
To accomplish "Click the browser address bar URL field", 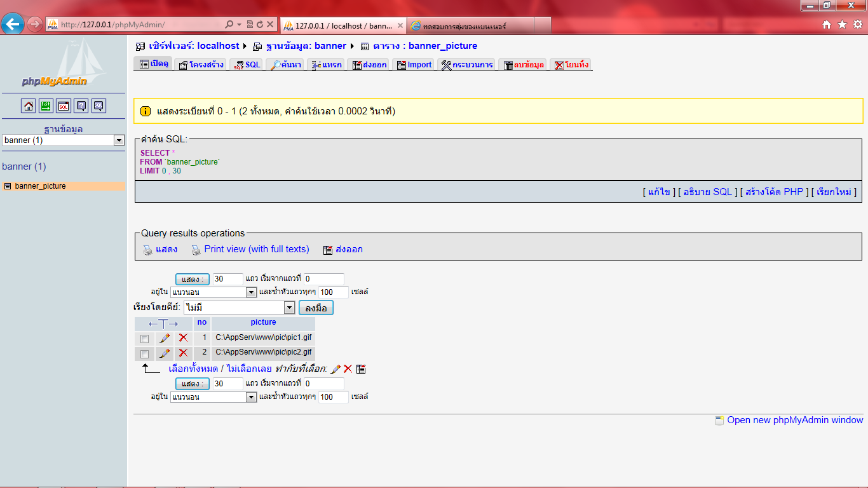I will pos(140,25).
